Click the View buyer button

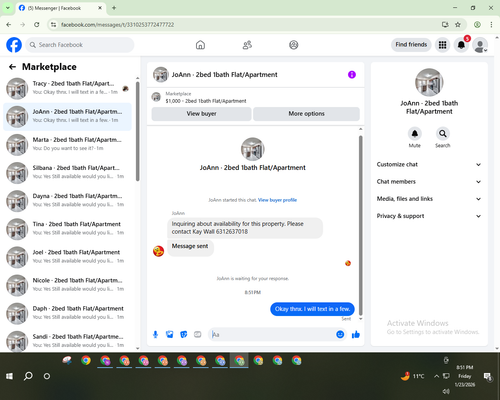201,114
